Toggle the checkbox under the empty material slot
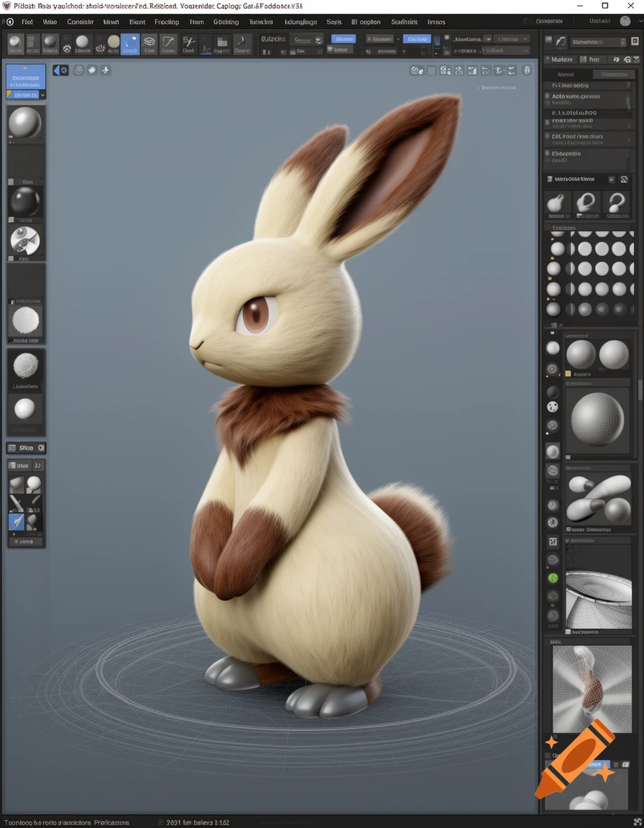 coord(11,182)
